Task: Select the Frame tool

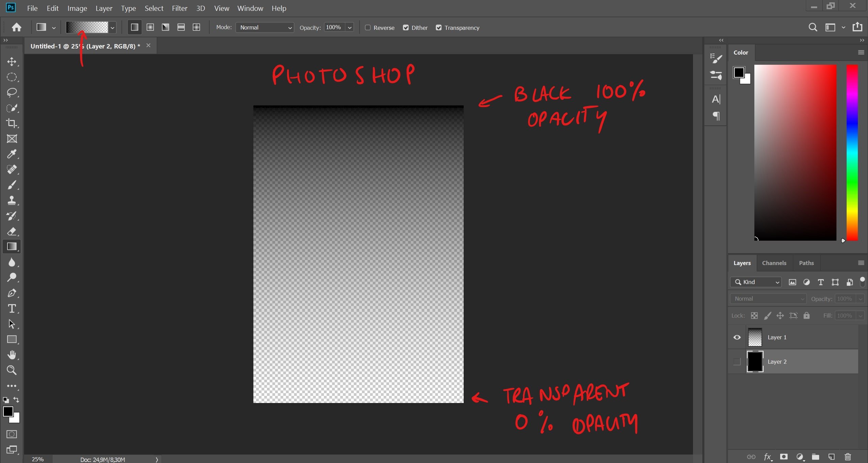Action: click(x=12, y=139)
